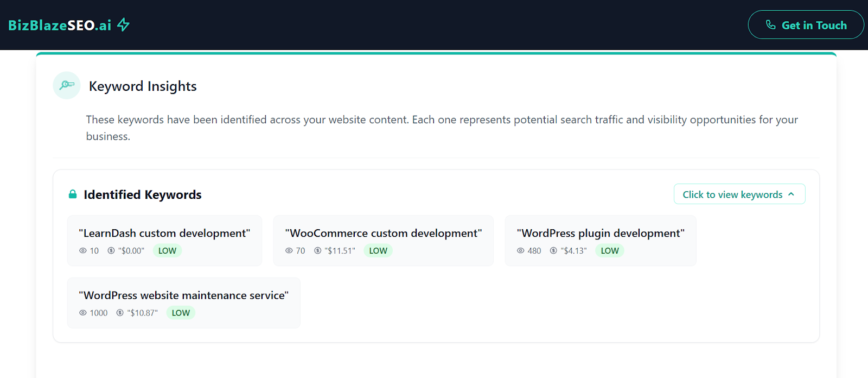Click the eye icon next to 70

click(289, 251)
